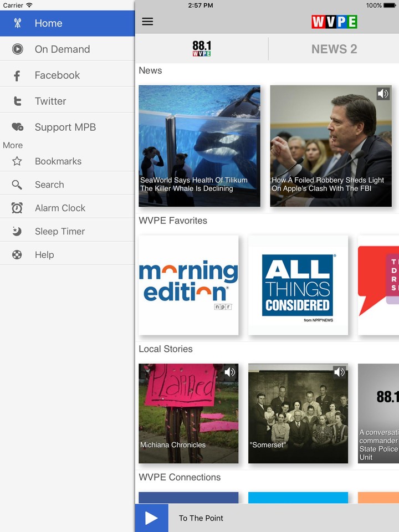Tap the Local Stories section heading
The image size is (399, 532).
click(x=166, y=349)
